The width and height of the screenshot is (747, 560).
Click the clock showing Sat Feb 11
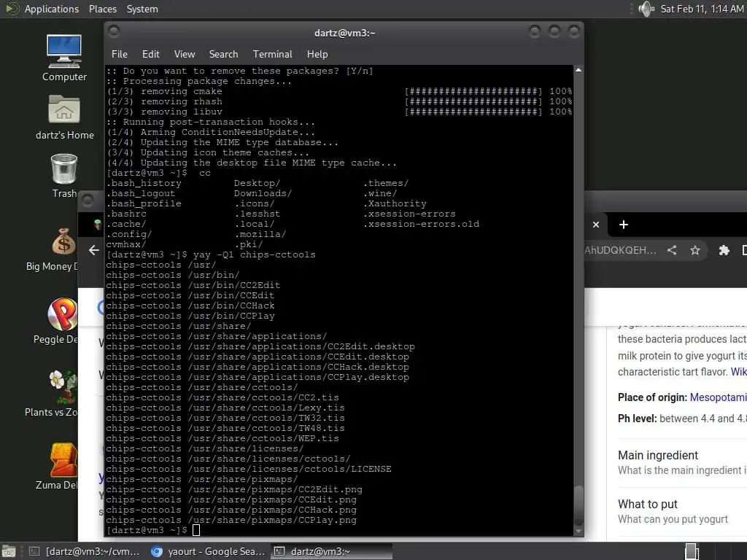click(702, 9)
